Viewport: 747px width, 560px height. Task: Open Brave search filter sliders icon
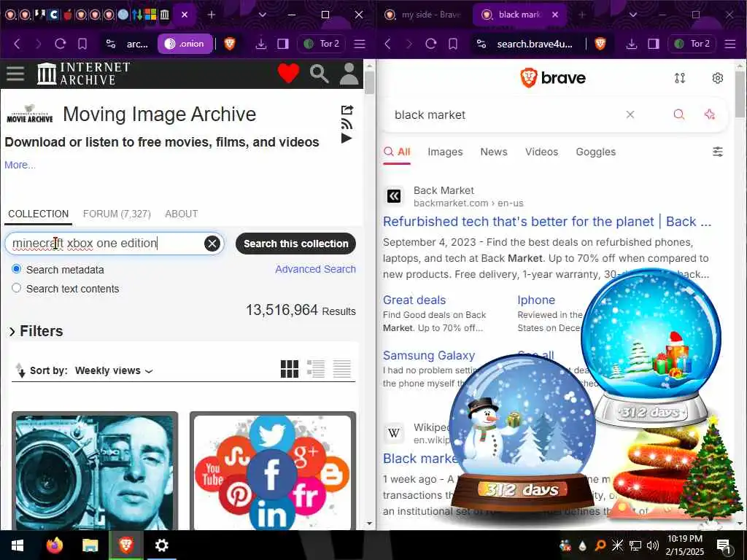click(718, 152)
